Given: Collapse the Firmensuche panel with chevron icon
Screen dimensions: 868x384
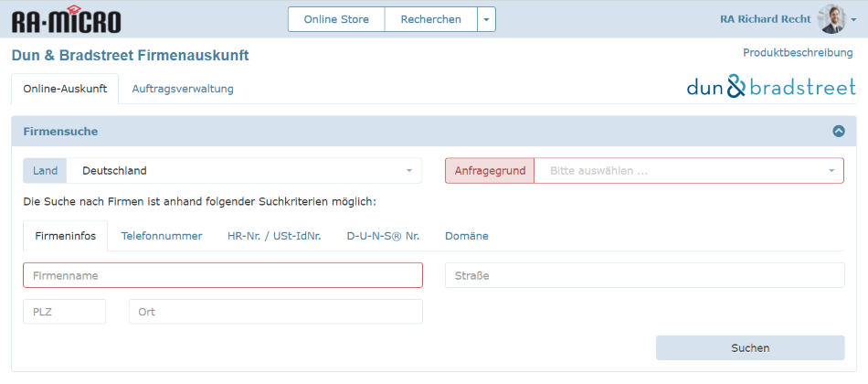Looking at the screenshot, I should coord(839,132).
